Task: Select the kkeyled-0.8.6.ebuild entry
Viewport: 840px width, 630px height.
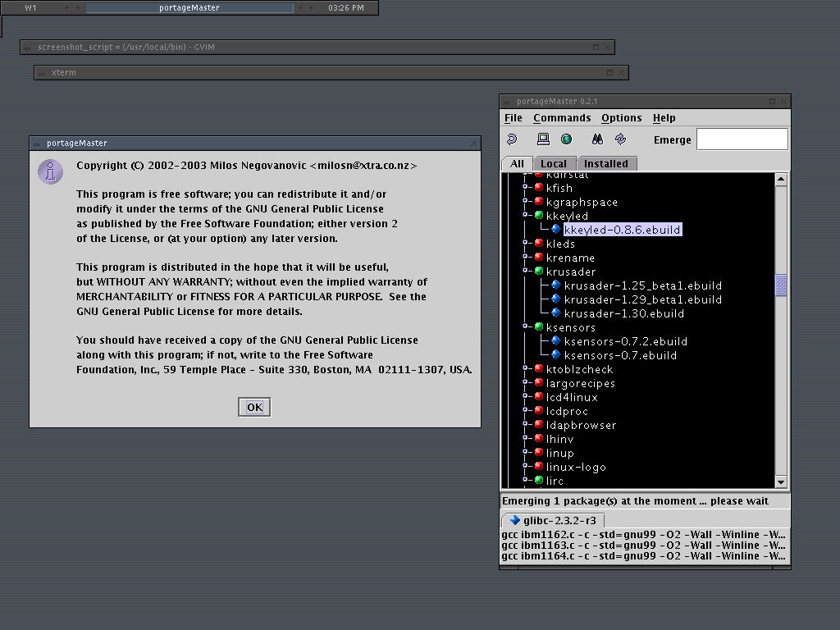Action: (x=623, y=230)
